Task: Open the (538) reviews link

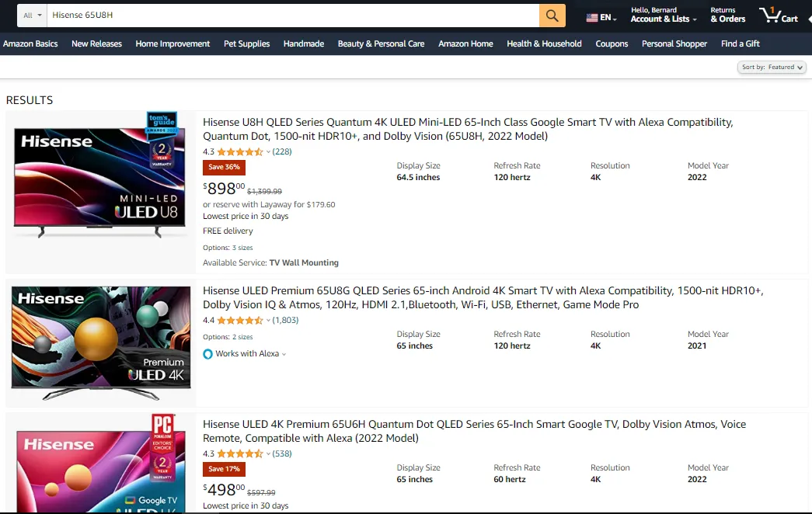Action: (x=282, y=454)
